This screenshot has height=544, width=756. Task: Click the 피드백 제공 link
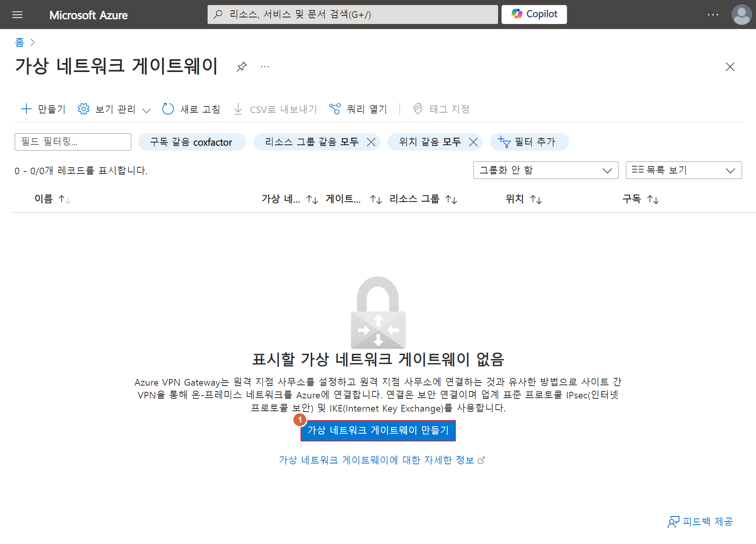[700, 522]
